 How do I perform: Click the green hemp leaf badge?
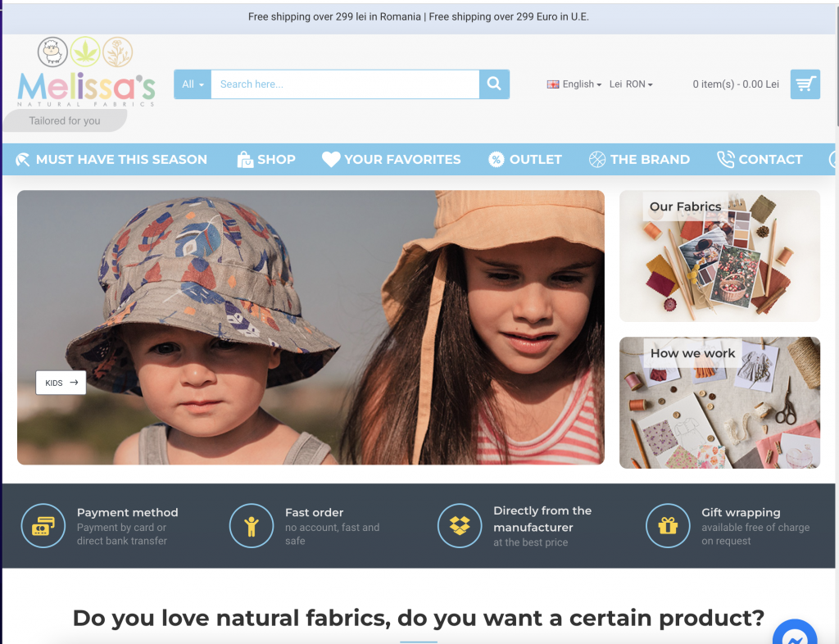tap(85, 52)
